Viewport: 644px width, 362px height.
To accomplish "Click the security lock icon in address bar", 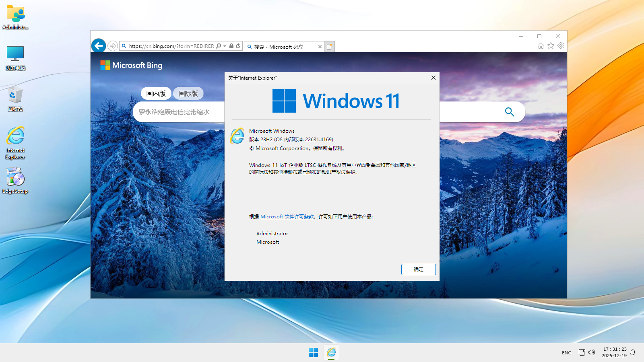I will (231, 46).
